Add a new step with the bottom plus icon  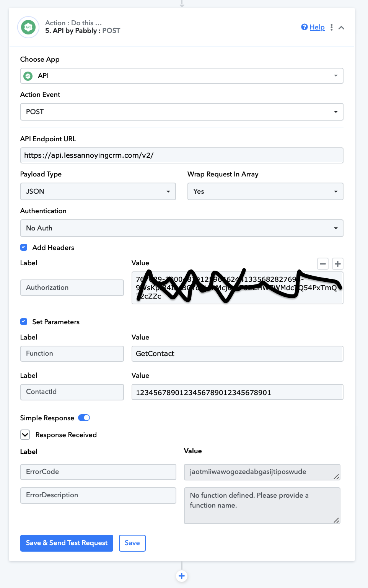[182, 576]
